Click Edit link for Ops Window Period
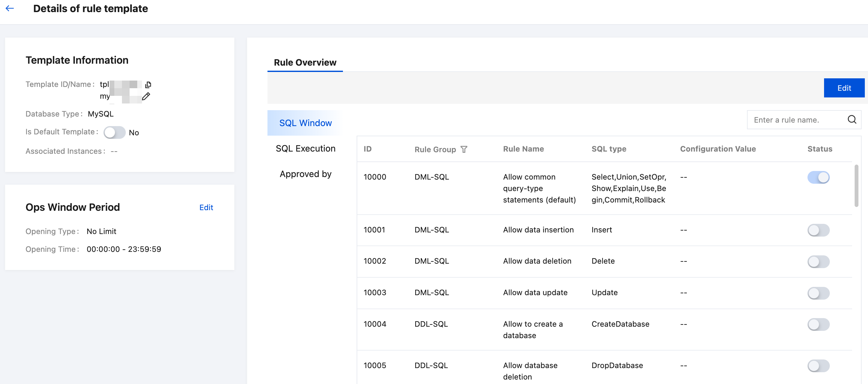Screen dimensions: 868x384 [206, 208]
